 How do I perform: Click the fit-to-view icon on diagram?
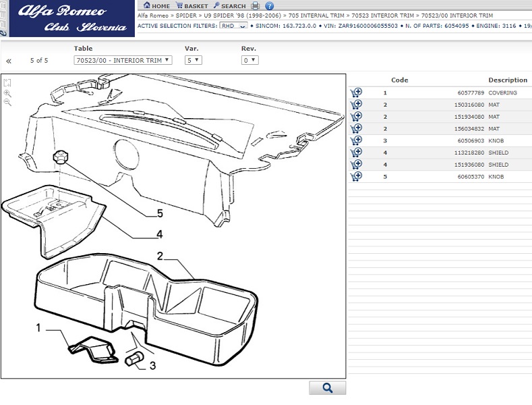[x=7, y=83]
